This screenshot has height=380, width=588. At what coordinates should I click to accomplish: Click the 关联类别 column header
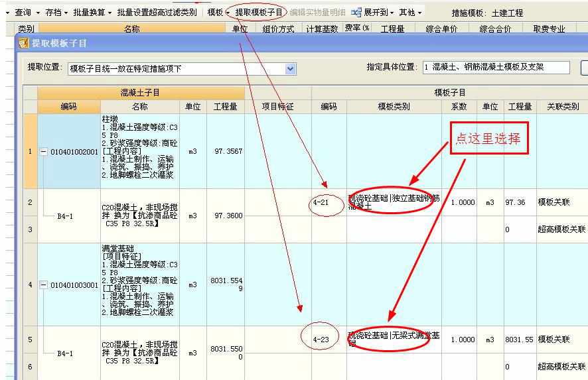pyautogui.click(x=563, y=106)
